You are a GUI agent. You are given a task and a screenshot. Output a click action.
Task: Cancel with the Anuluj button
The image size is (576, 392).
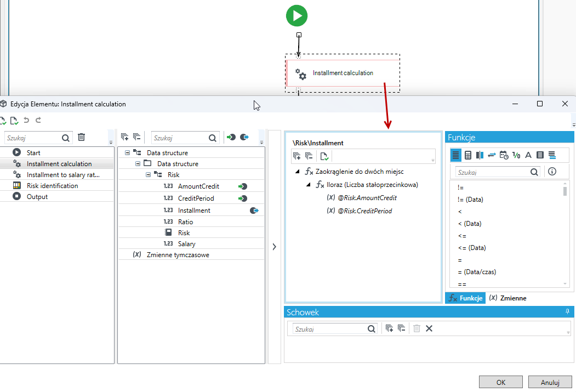tap(550, 382)
